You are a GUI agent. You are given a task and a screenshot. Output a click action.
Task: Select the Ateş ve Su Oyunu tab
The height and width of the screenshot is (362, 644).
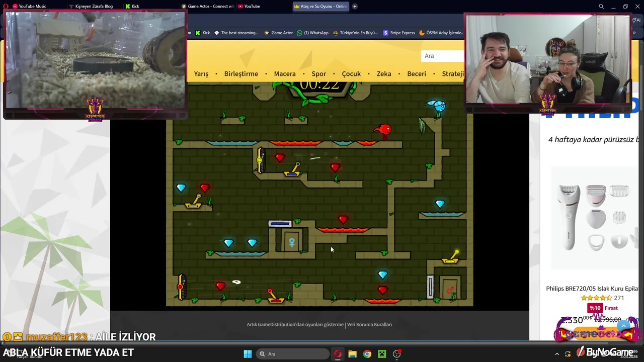pos(320,6)
